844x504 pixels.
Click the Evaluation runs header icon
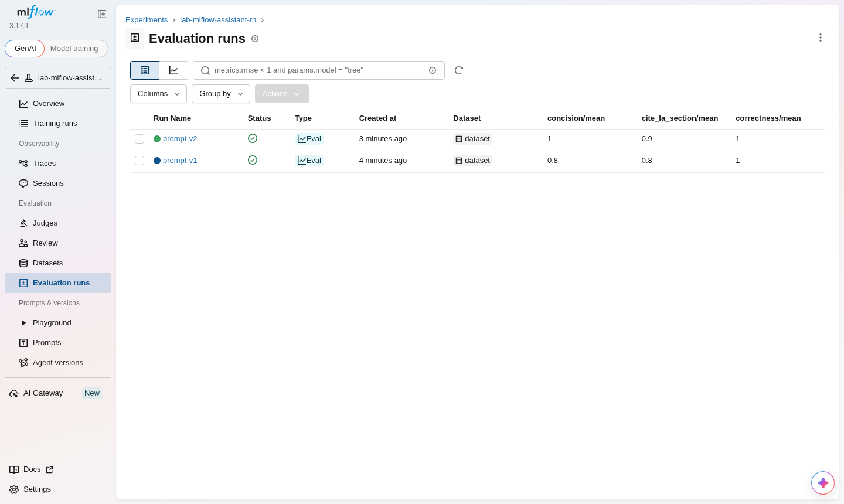[135, 38]
